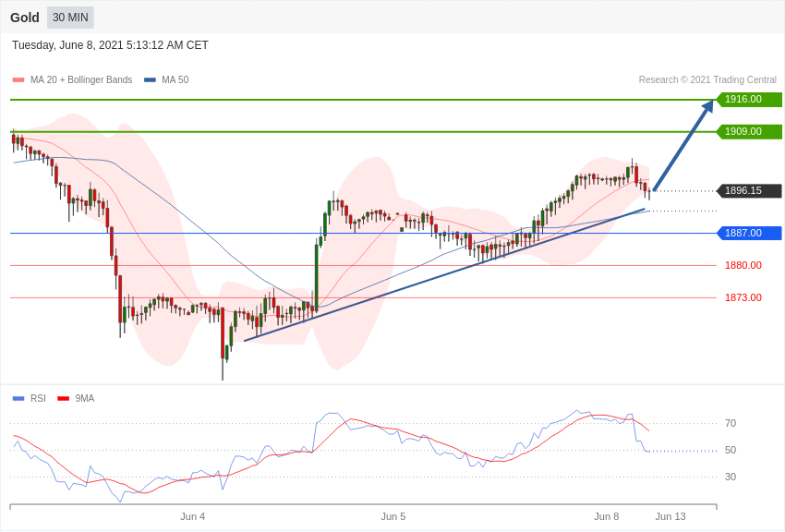Click the MA 20 + Bollinger Bands legend swatch
Image resolution: width=785 pixels, height=532 pixels.
(x=18, y=80)
